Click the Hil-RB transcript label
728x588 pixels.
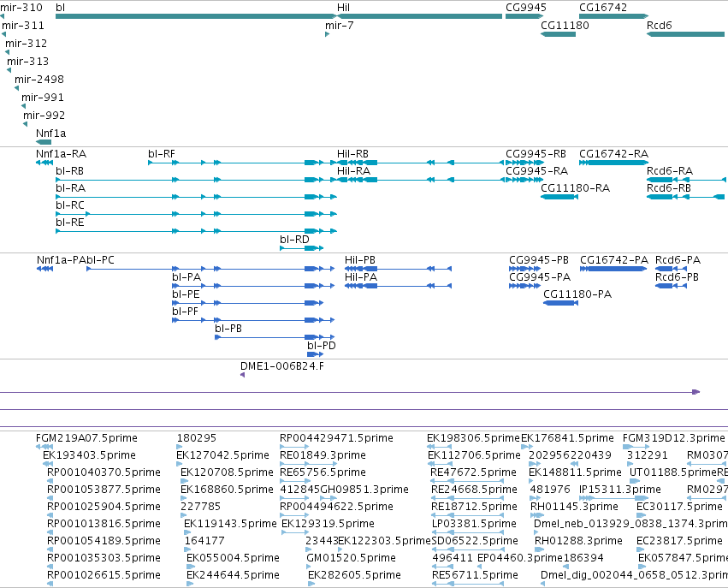coord(352,154)
